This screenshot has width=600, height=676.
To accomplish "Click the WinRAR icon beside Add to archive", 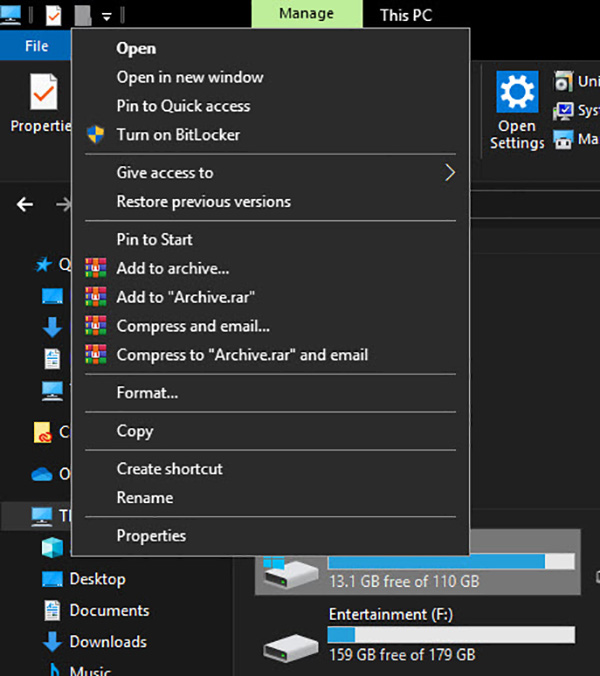I will (x=96, y=268).
